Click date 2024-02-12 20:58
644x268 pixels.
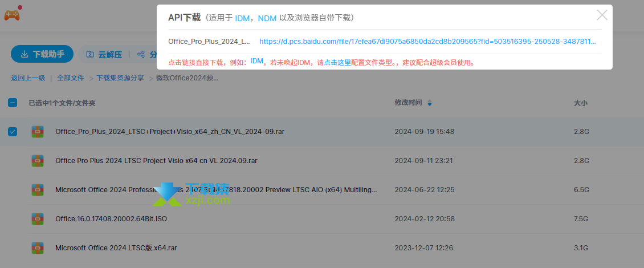pyautogui.click(x=425, y=218)
